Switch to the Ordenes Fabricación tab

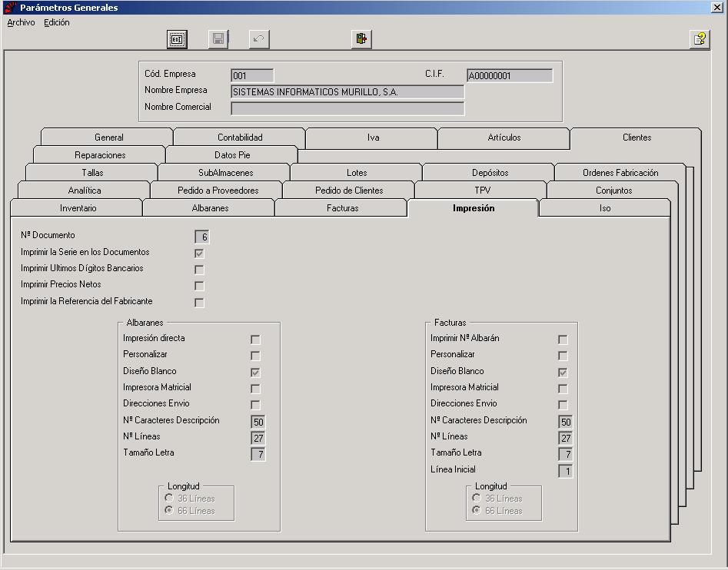point(620,173)
